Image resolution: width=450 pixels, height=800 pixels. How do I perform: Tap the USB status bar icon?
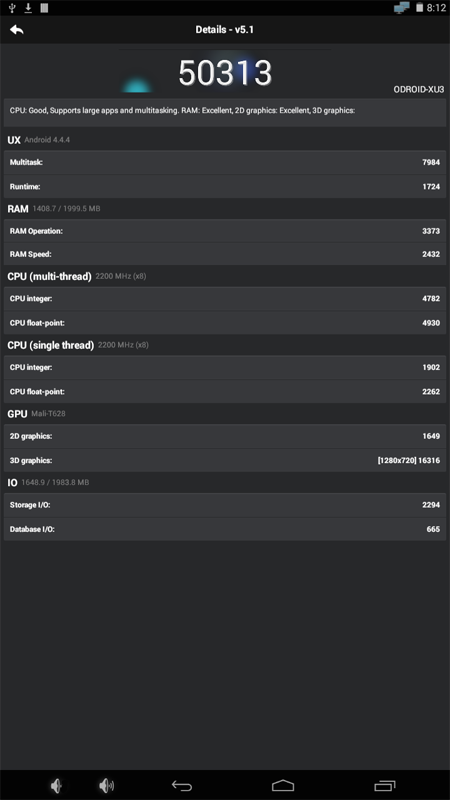pyautogui.click(x=12, y=8)
